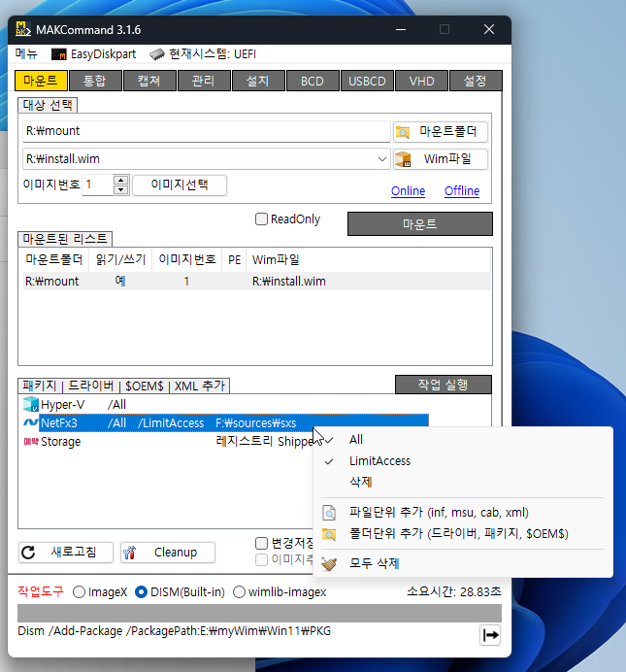Click the 소요시간: 28.83초 text
Viewport: 626px width, 672px height.
tap(454, 591)
